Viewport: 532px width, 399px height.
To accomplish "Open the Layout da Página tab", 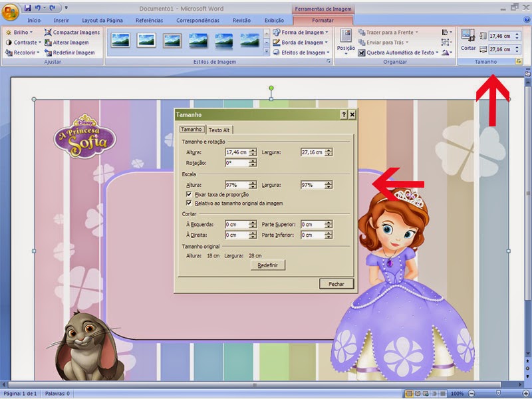I will point(102,21).
